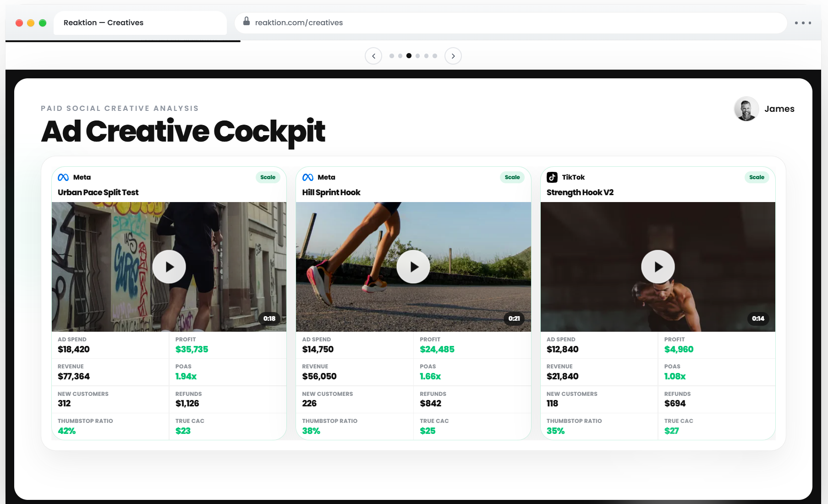Play the Urban Pace Split Test video
This screenshot has width=828, height=504.
coord(169,267)
